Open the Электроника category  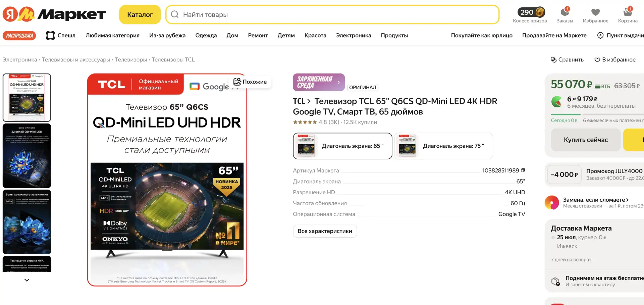coord(354,35)
